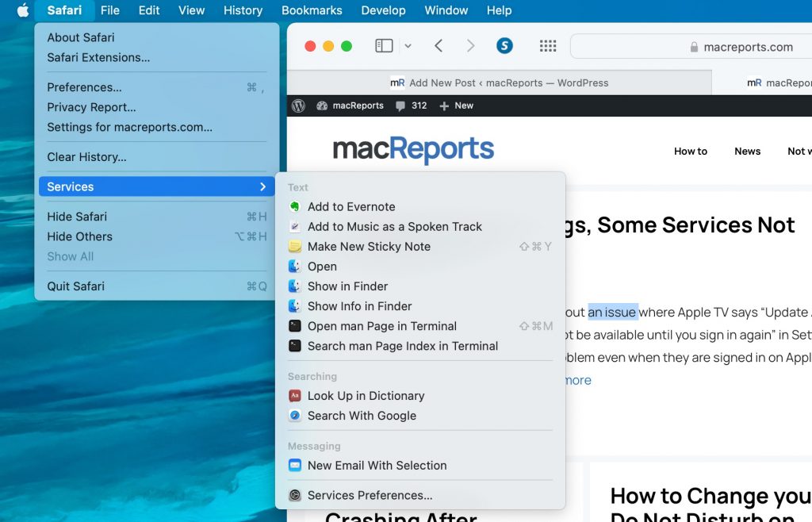Viewport: 812px width, 522px height.
Task: Click the yellow Sticky Note icon
Action: tap(295, 247)
